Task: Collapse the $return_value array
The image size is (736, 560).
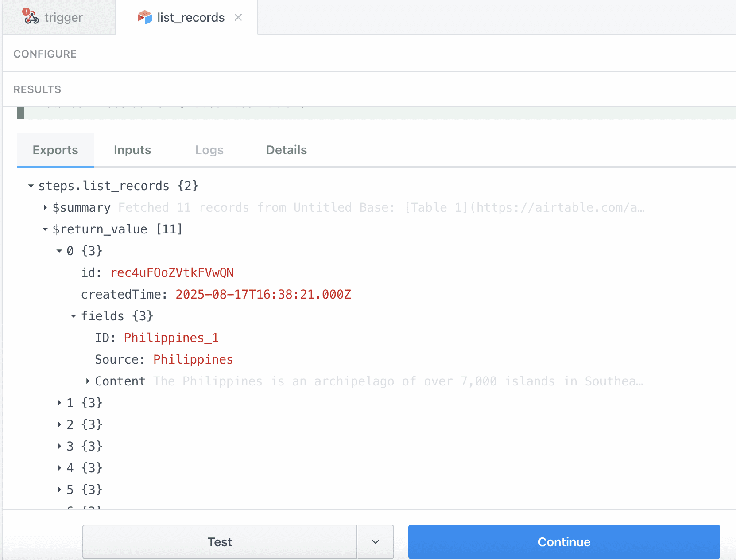Action: 45,229
